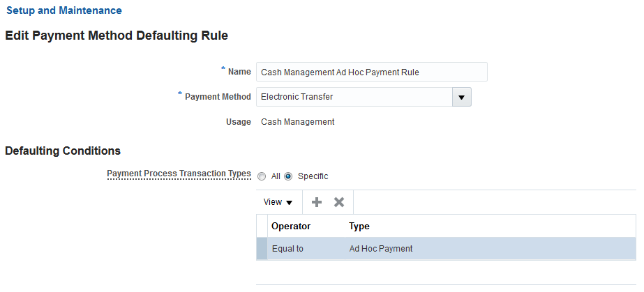The height and width of the screenshot is (292, 644).
Task: Click the Name field label
Action: (x=239, y=72)
